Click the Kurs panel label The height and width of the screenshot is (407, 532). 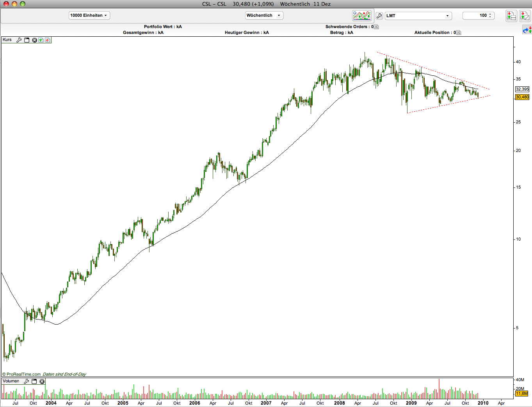tap(7, 40)
